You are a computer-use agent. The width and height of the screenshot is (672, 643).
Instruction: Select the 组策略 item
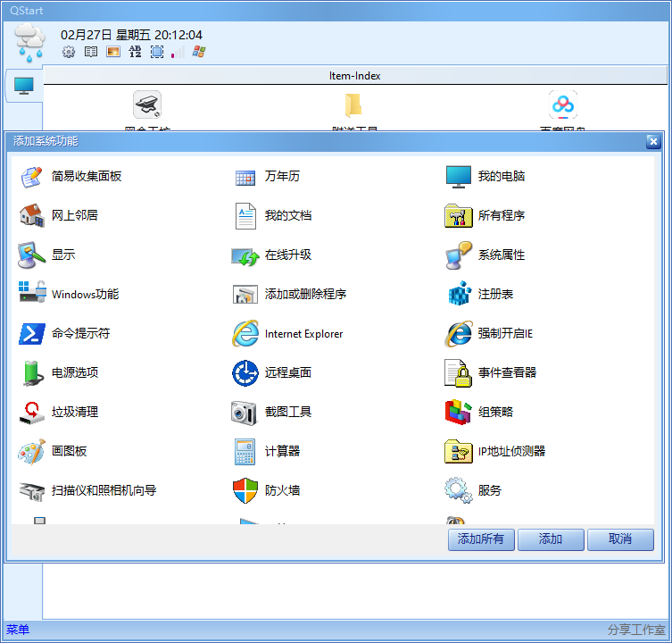click(479, 412)
